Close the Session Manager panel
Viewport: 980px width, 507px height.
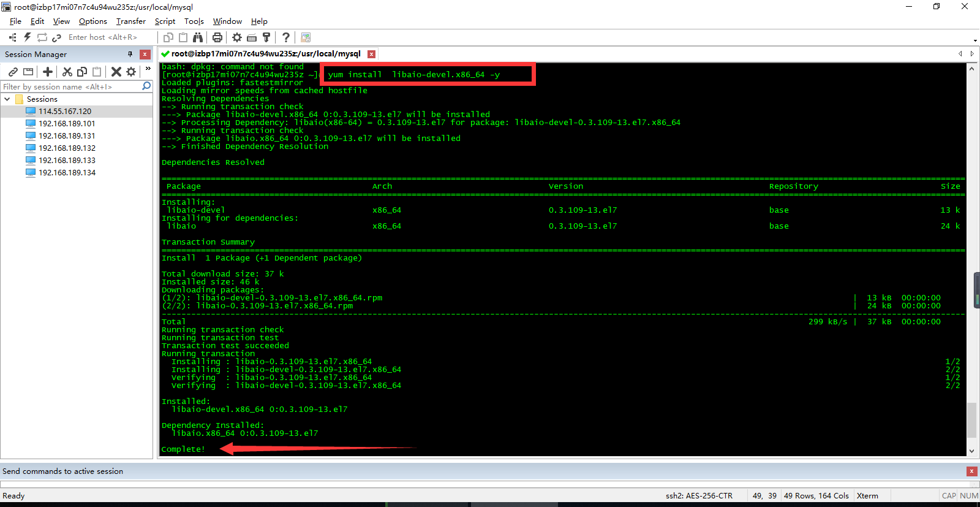click(145, 54)
